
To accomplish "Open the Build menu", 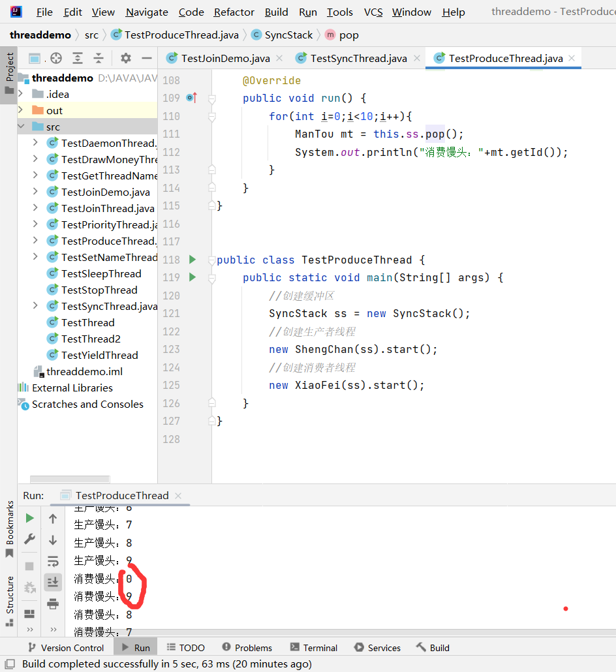I will pyautogui.click(x=276, y=12).
